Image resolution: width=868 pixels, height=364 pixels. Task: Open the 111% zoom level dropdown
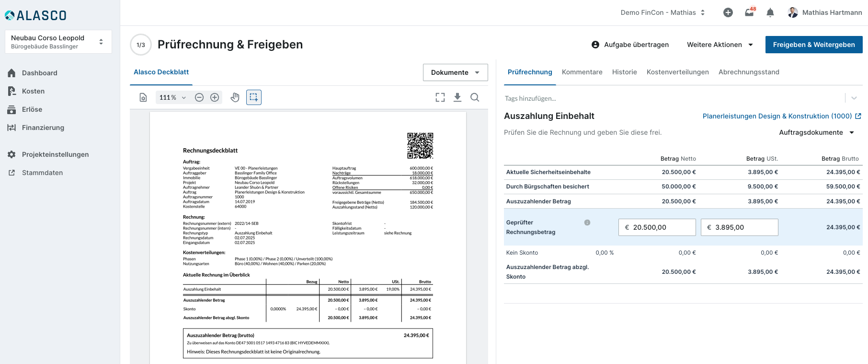172,97
